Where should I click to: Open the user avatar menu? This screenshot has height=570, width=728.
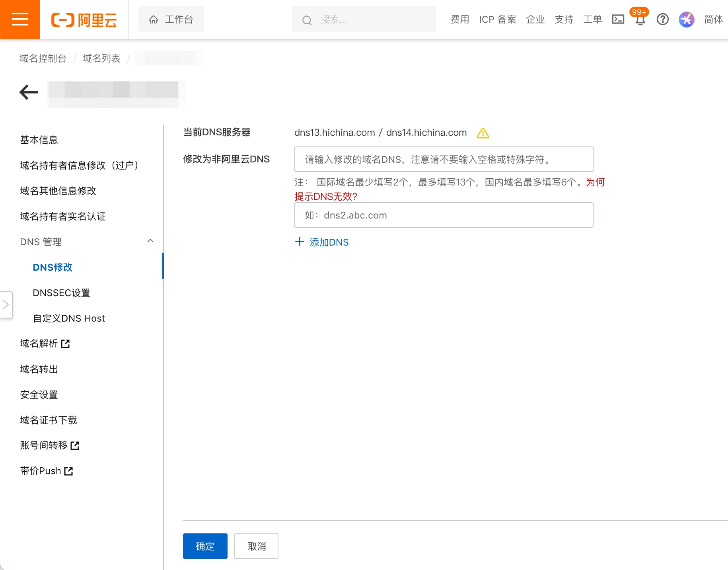[687, 19]
